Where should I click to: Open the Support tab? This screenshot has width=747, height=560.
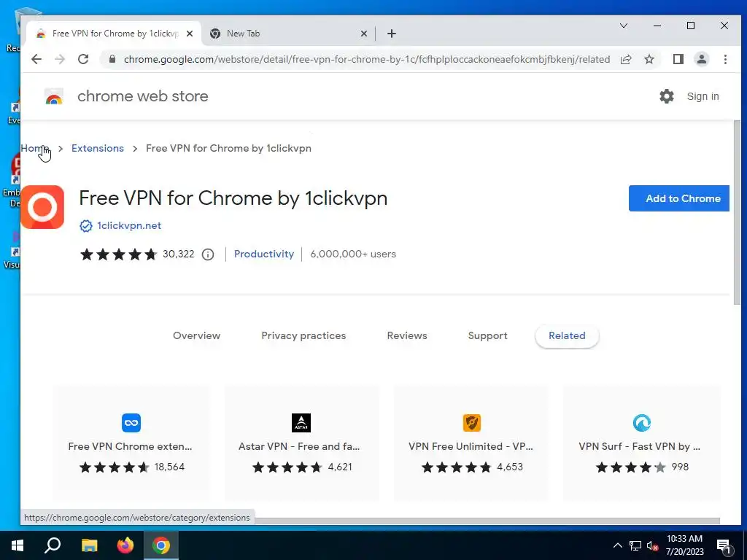click(488, 335)
